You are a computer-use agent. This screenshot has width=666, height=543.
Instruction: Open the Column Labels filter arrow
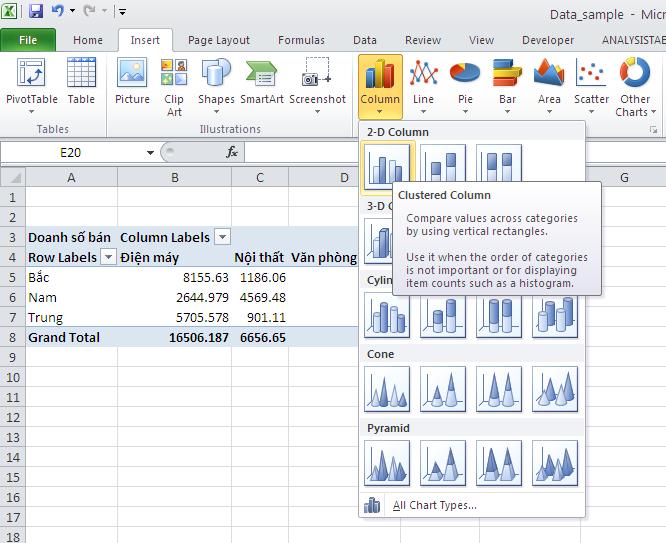coord(222,237)
